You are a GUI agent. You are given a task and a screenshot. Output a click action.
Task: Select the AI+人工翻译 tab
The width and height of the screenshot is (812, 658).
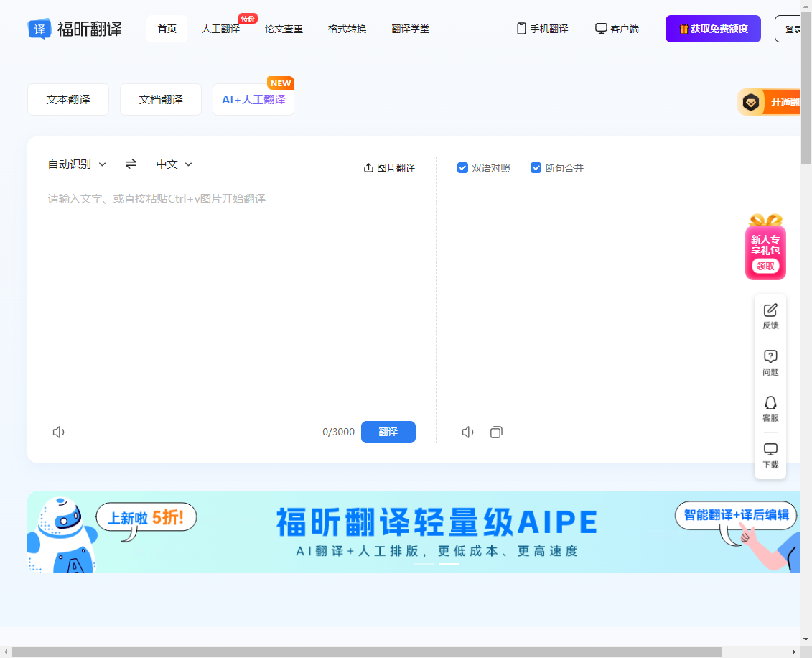tap(253, 99)
